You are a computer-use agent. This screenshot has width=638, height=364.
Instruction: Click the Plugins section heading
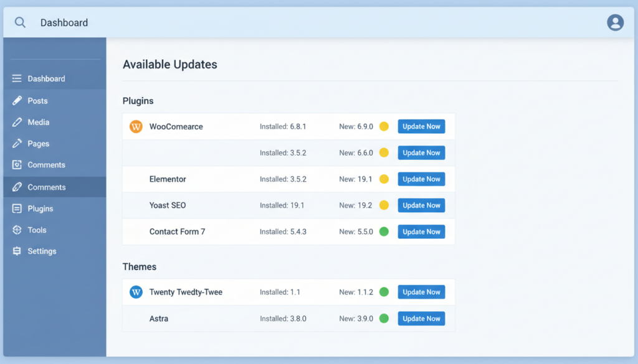coord(138,101)
